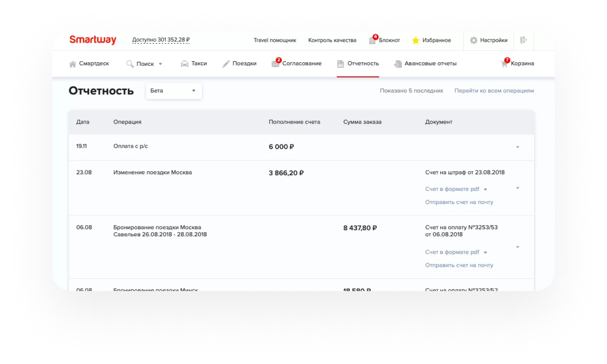Open the Корзина shopping cart icon

505,64
